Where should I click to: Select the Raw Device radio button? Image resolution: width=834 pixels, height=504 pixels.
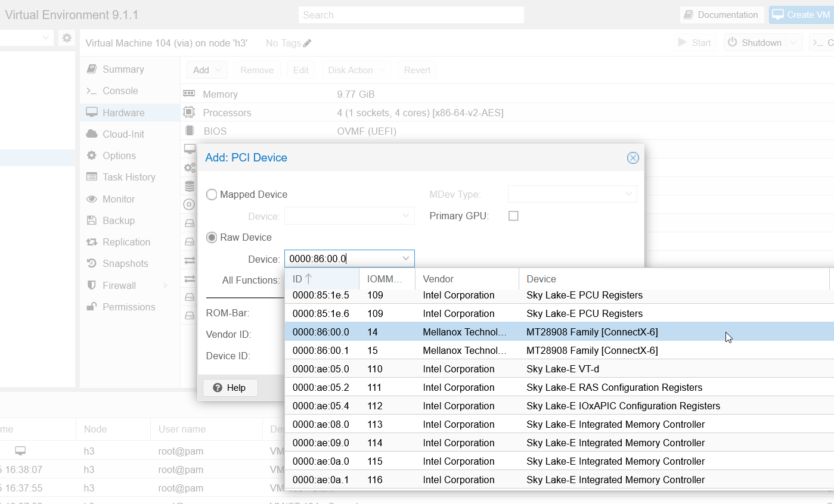(212, 237)
